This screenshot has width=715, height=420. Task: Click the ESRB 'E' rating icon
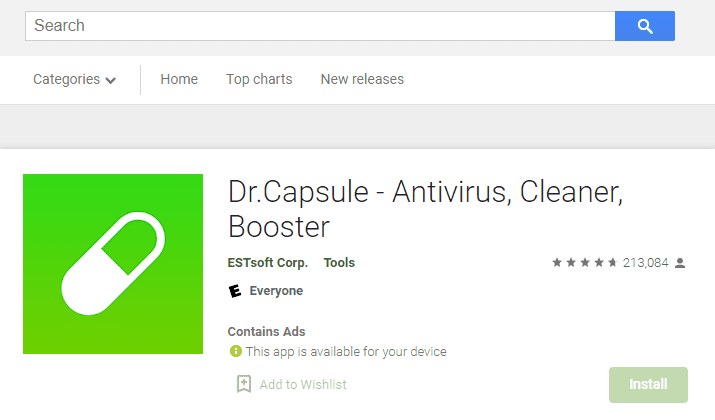[x=235, y=290]
